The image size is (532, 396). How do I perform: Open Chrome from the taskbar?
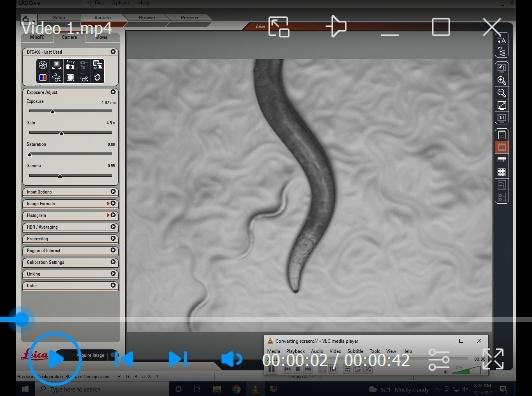click(x=236, y=389)
